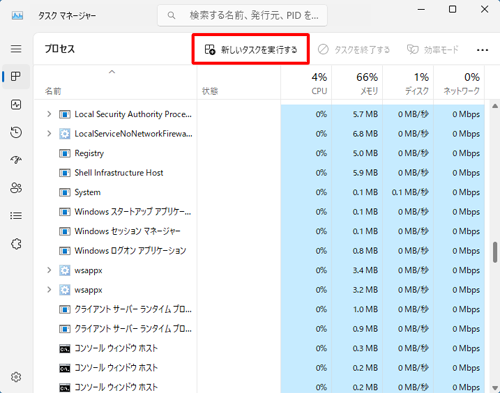Click the Local Security Authority Process icon

pos(65,114)
